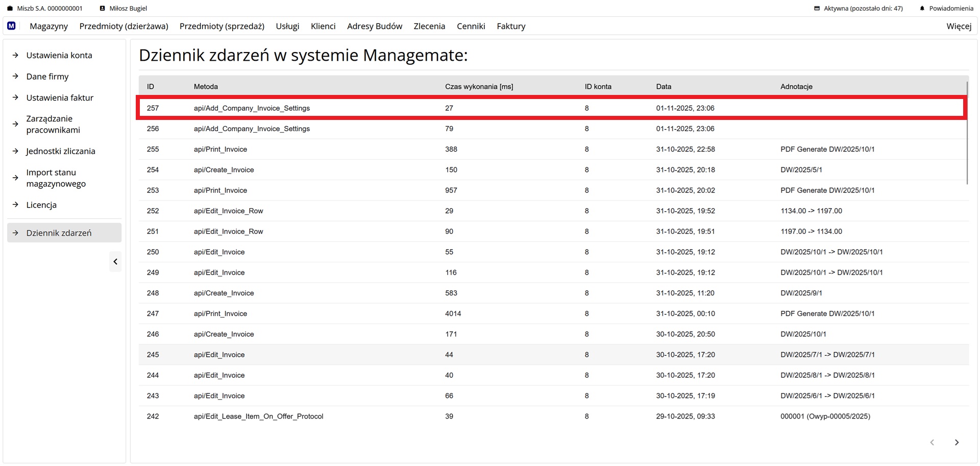Open Zarządzanie pracownikami settings
980x466 pixels.
(53, 124)
